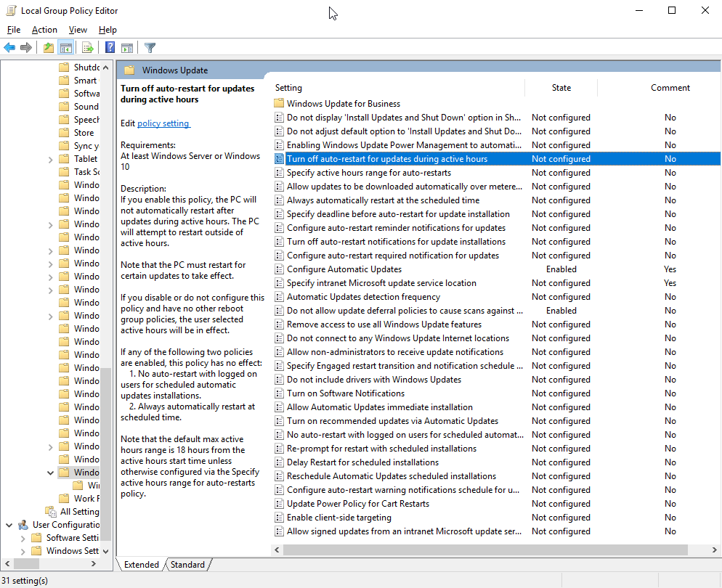Click the Smart folder icon in the tree
Viewport: 722px width, 588px height.
click(64, 81)
